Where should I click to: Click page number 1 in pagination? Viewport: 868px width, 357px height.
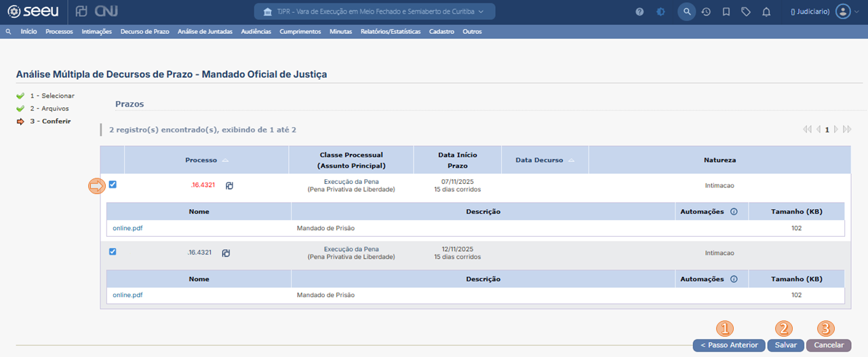[827, 129]
